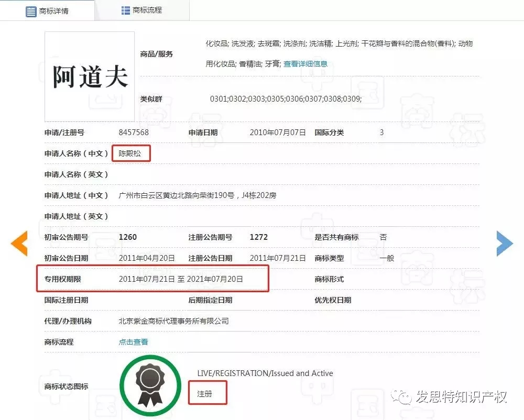
Task: Select the exclusive right period 2011年07月21日 至 2021年07月20日
Action: click(181, 279)
